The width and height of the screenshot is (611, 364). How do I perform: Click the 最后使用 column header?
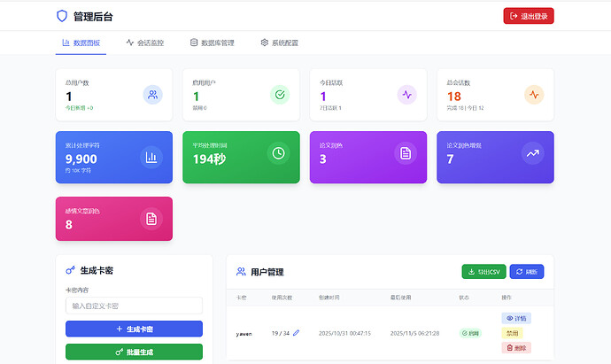400,298
